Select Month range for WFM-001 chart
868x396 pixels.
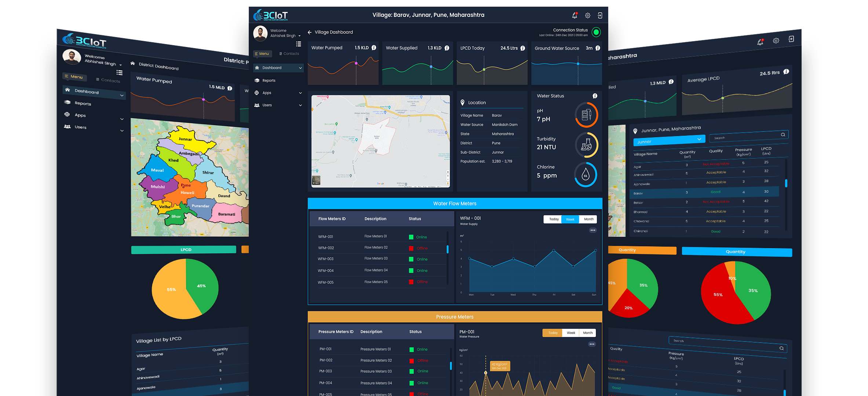(x=588, y=219)
